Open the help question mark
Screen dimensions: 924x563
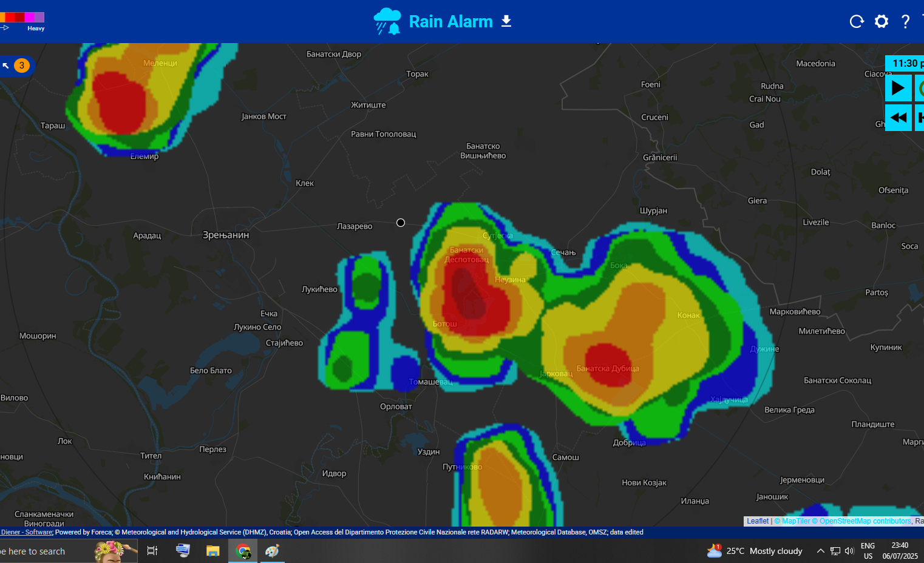point(905,22)
